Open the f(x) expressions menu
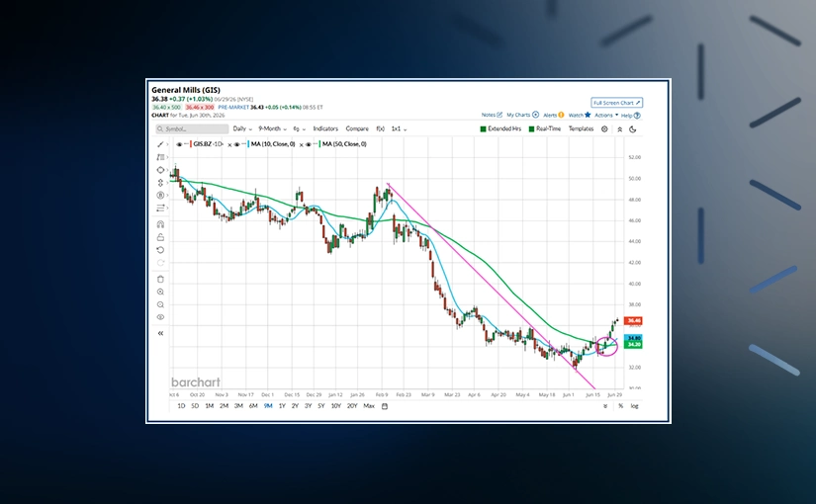This screenshot has width=816, height=504. coord(381,129)
